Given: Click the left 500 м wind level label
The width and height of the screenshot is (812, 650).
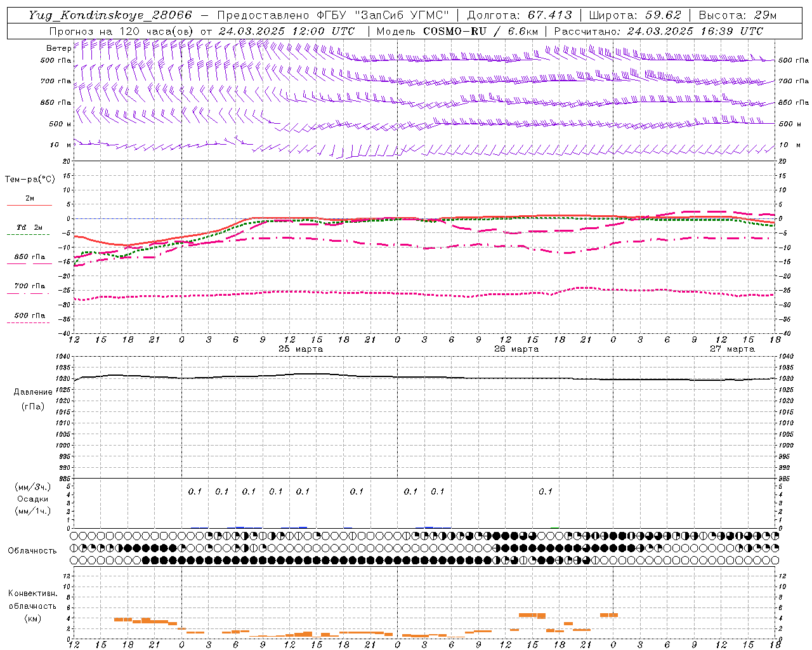Looking at the screenshot, I should point(60,124).
